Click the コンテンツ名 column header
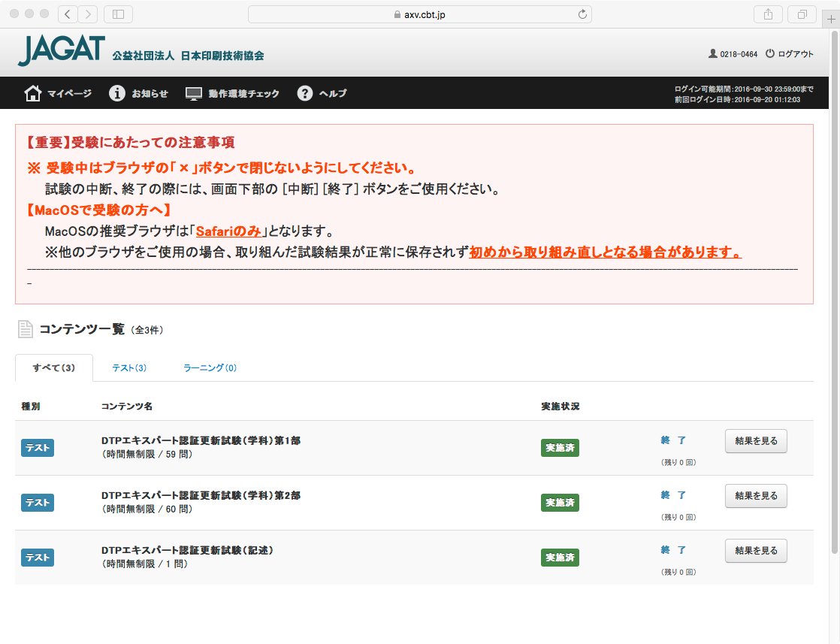This screenshot has height=644, width=840. click(x=127, y=406)
